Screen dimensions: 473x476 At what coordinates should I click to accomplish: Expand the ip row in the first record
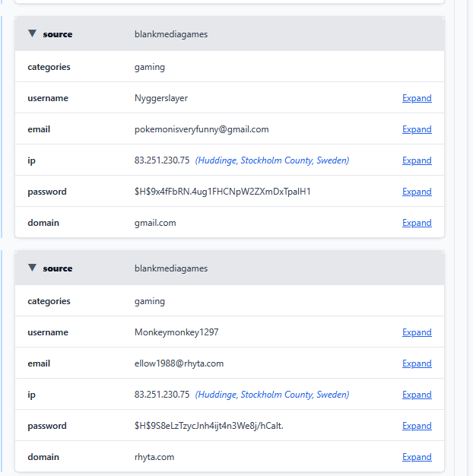417,160
